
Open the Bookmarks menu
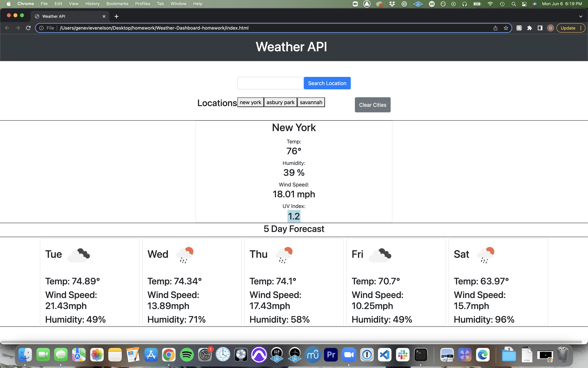click(x=117, y=4)
